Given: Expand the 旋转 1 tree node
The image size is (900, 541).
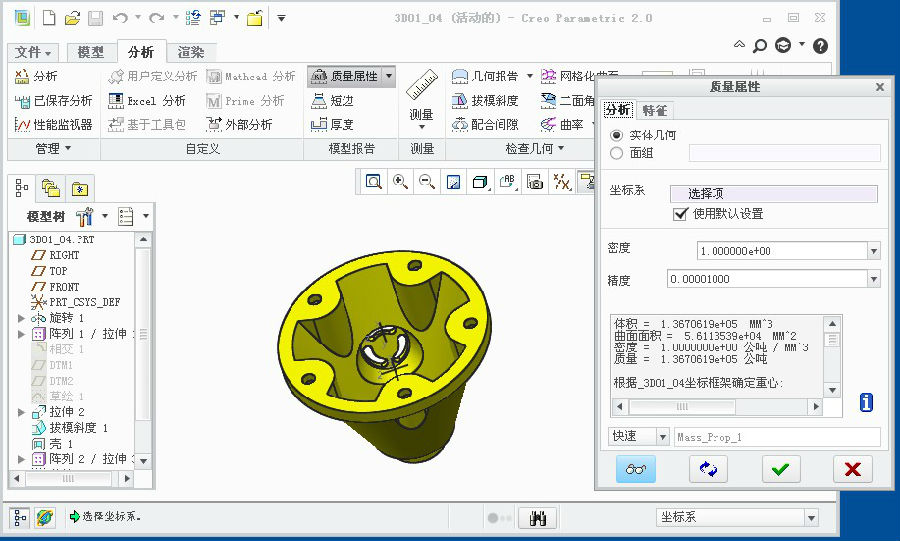Looking at the screenshot, I should tap(21, 318).
